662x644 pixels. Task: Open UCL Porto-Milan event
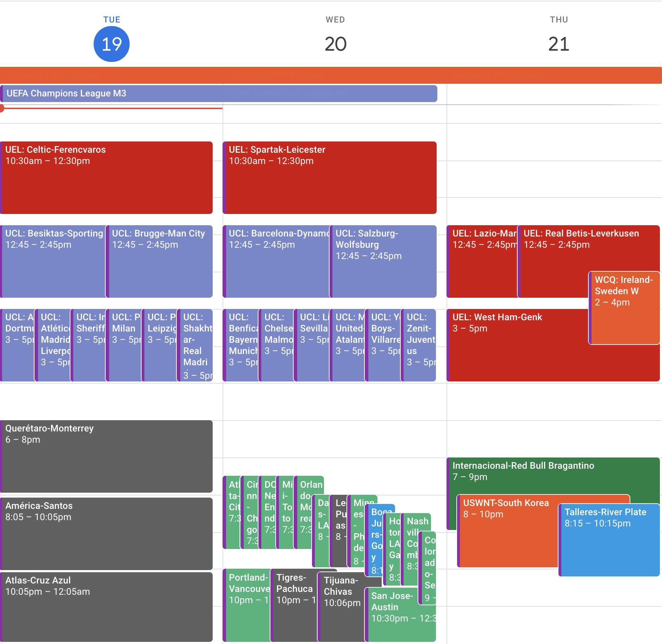pyautogui.click(x=124, y=345)
